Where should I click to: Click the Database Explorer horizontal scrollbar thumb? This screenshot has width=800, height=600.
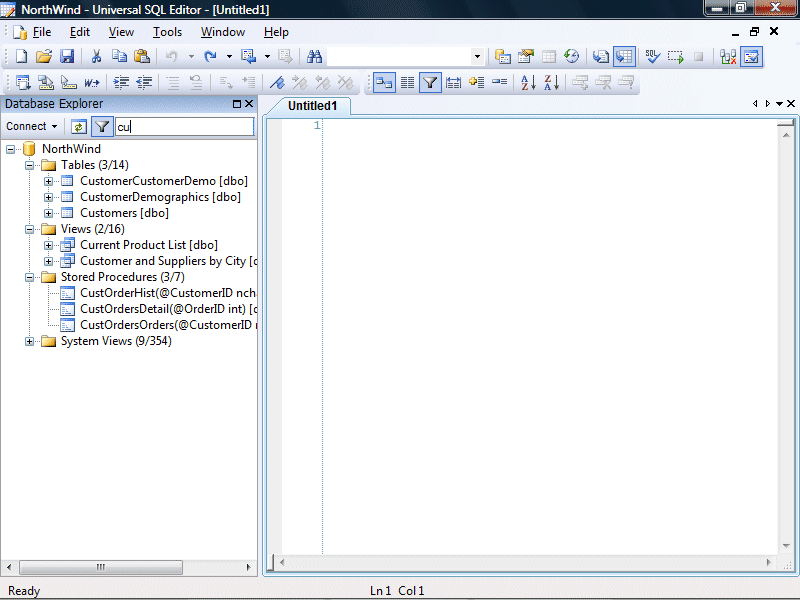pyautogui.click(x=101, y=567)
